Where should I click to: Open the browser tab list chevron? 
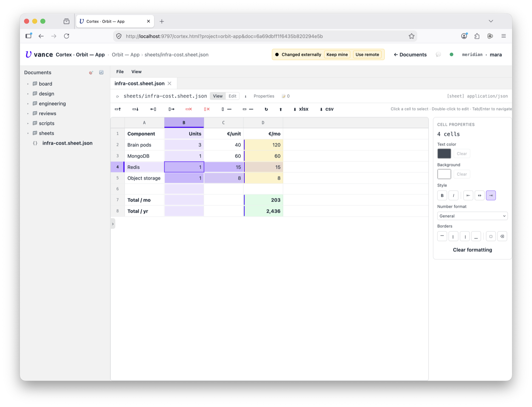tap(491, 21)
